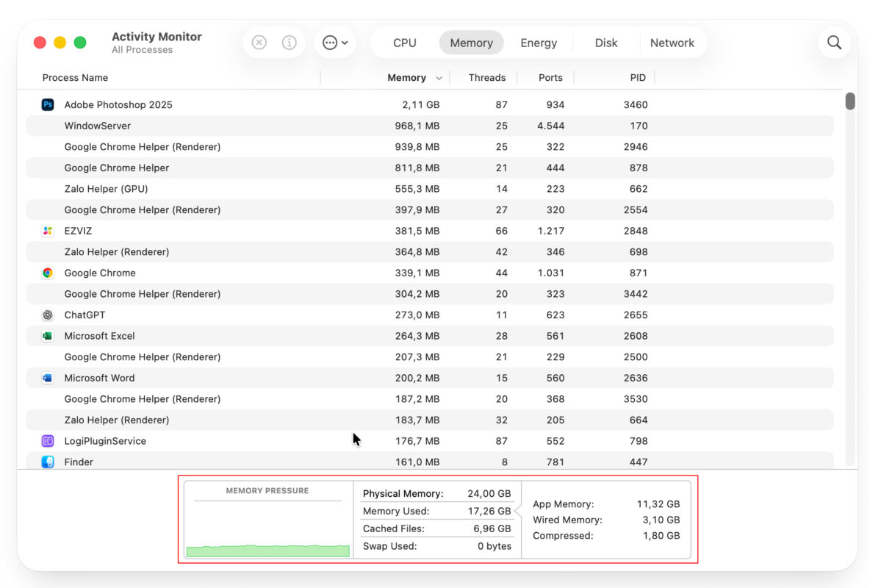870x588 pixels.
Task: Switch to the Disk tab
Action: (605, 43)
